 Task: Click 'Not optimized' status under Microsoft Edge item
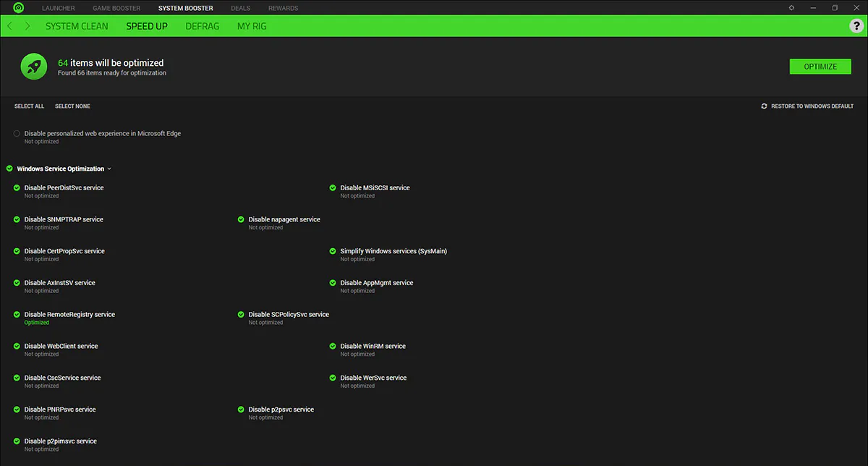point(42,142)
